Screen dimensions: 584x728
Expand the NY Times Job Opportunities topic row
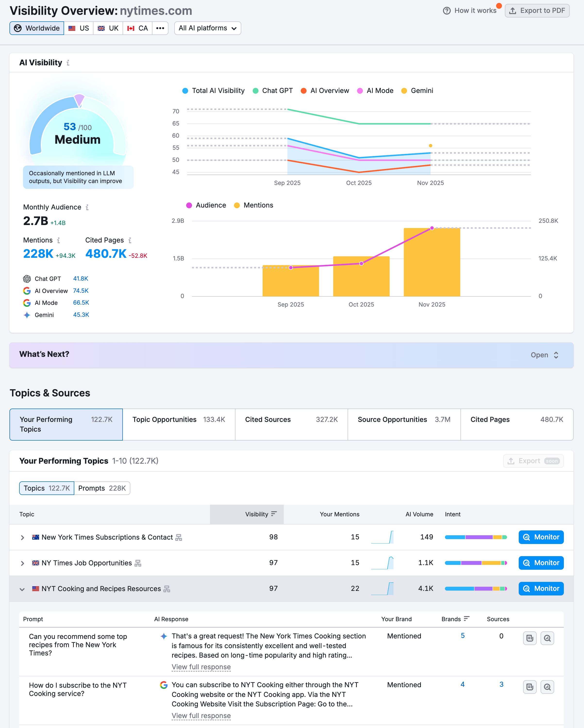pos(22,563)
